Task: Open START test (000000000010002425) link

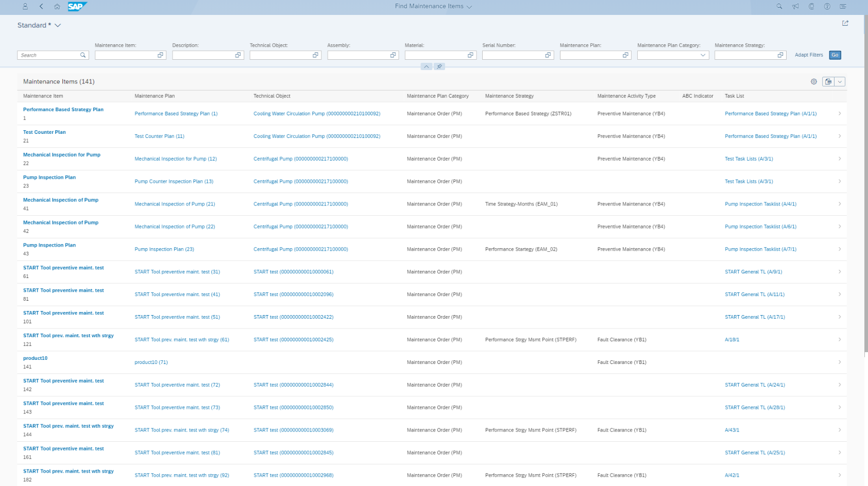Action: coord(293,340)
